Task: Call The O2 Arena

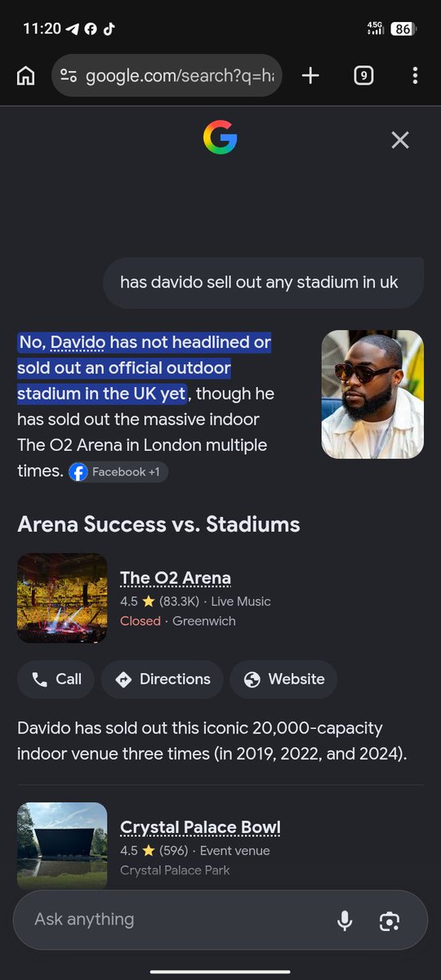Action: [x=56, y=679]
